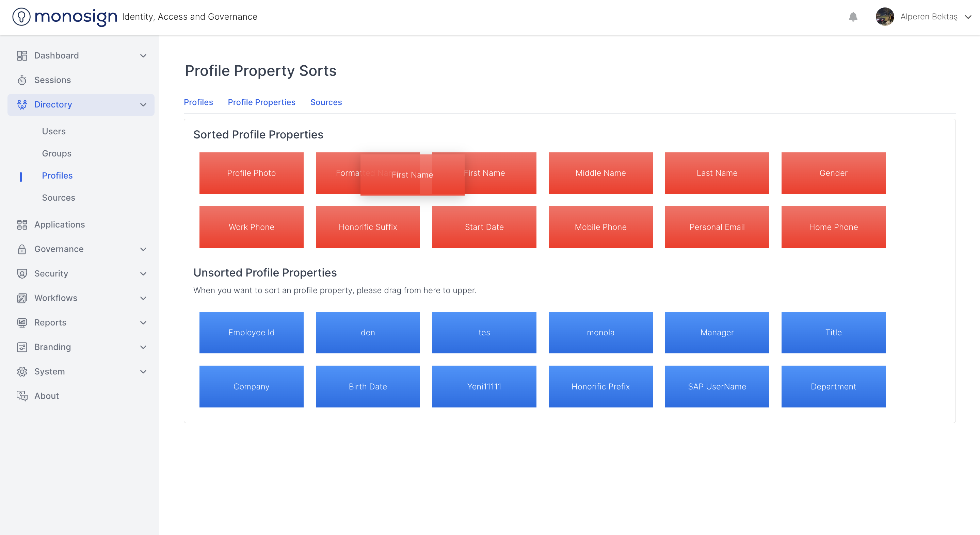
Task: Click the Sessions stopwatch icon
Action: coord(22,80)
